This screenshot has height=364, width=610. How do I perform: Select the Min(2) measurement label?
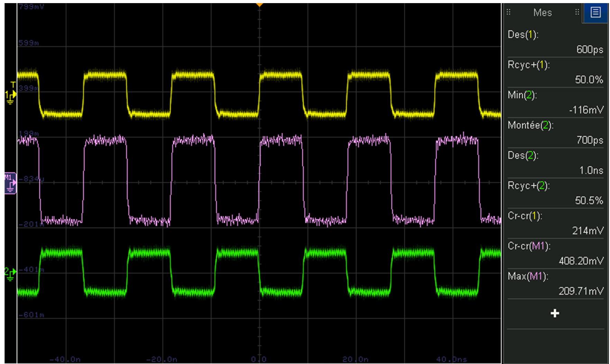click(522, 95)
